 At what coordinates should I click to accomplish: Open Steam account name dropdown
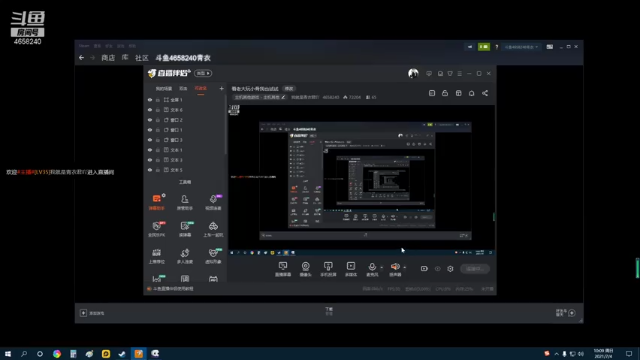(521, 47)
